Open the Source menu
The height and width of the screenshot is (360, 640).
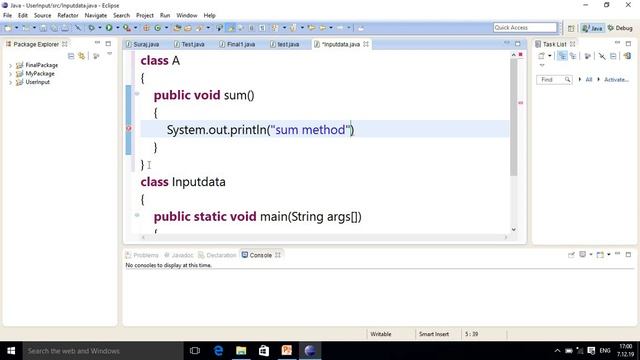[x=42, y=15]
